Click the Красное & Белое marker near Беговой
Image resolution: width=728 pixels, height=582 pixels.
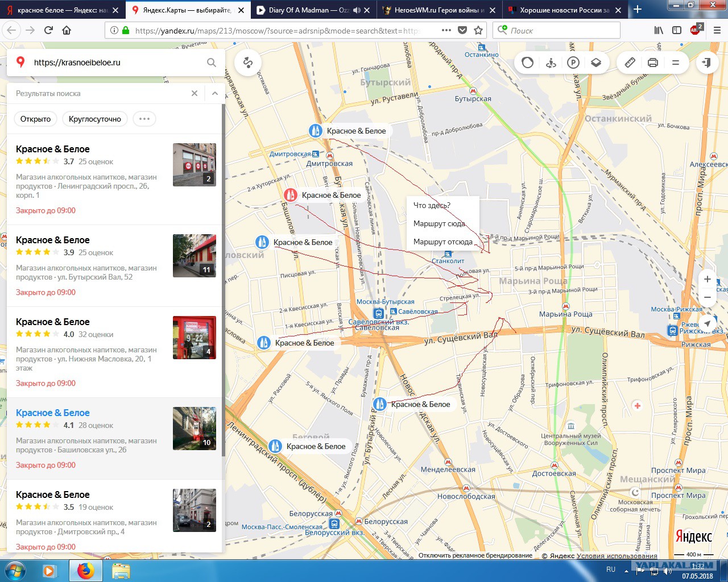[x=275, y=446]
